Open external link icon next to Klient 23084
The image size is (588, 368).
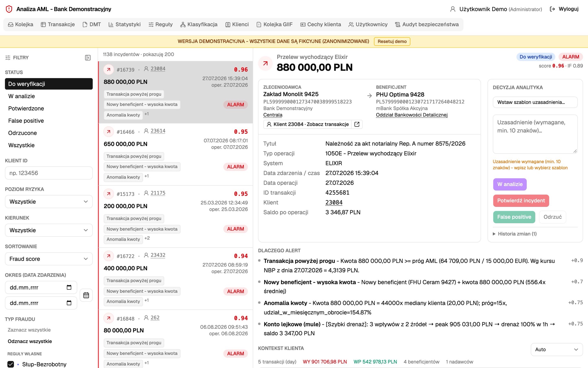point(357,124)
